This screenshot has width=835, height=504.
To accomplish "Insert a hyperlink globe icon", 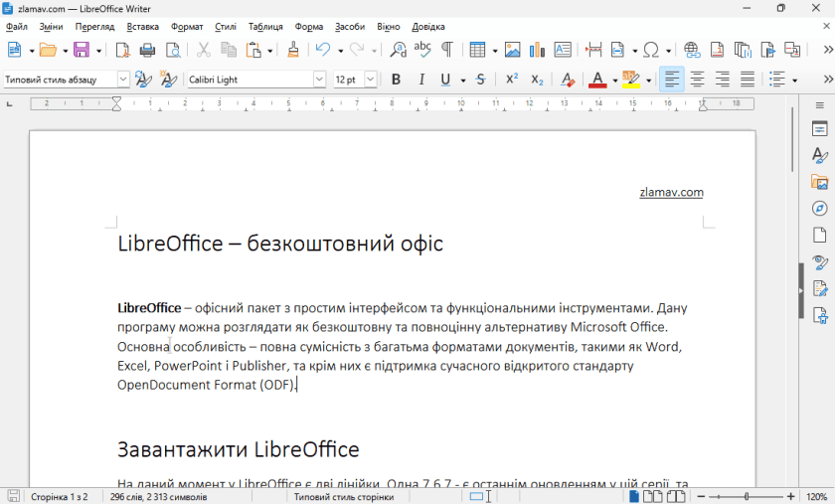I will pos(692,50).
